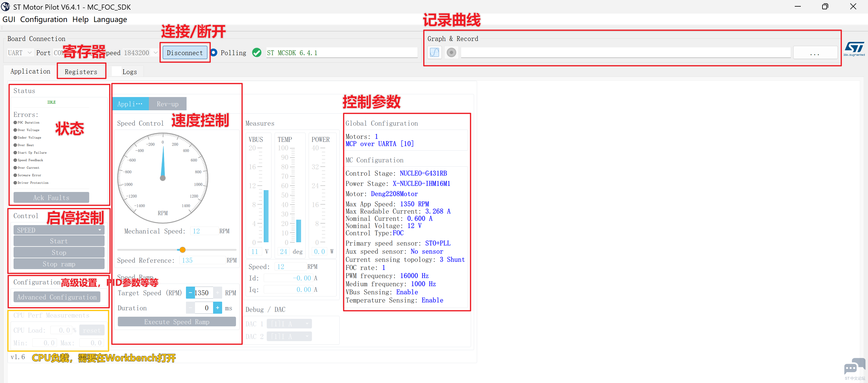This screenshot has width=868, height=383.
Task: Click the record file path field
Action: coord(625,52)
